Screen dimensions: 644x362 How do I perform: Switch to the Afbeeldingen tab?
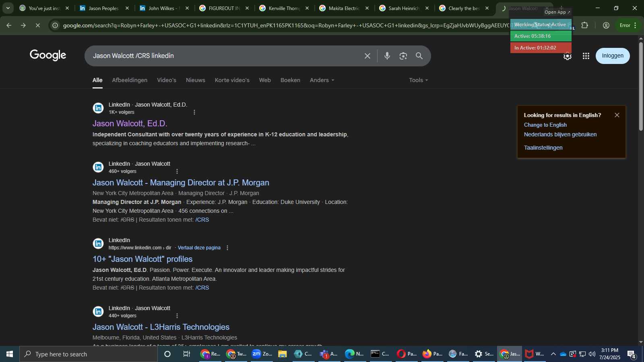pyautogui.click(x=130, y=80)
